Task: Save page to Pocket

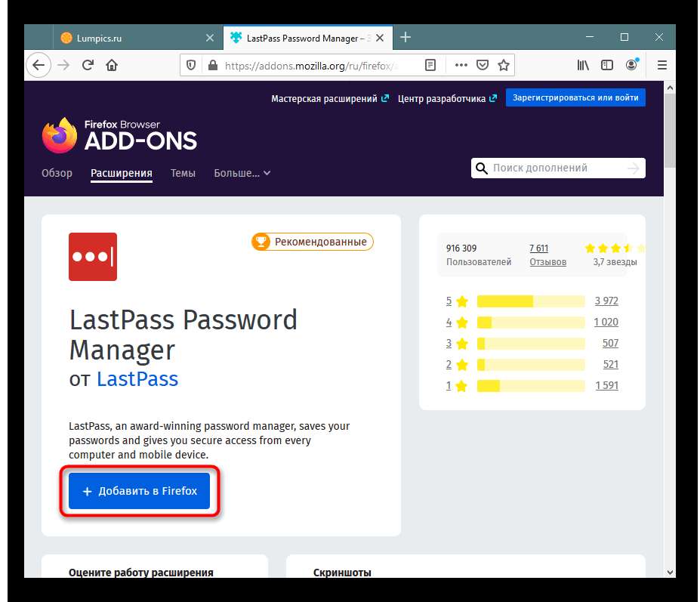Action: coord(483,66)
